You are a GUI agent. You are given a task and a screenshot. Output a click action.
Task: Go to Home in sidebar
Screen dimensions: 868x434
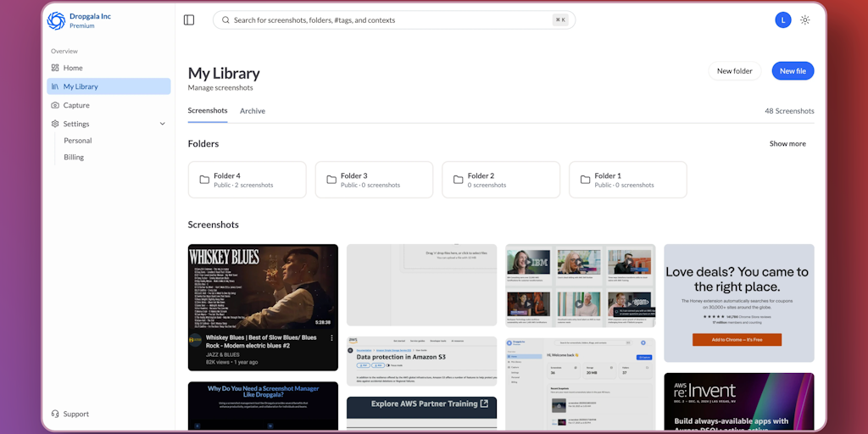pyautogui.click(x=108, y=68)
